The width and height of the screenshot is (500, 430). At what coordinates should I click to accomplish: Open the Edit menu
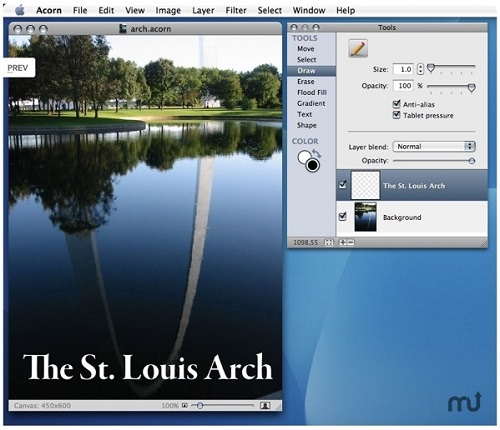106,10
